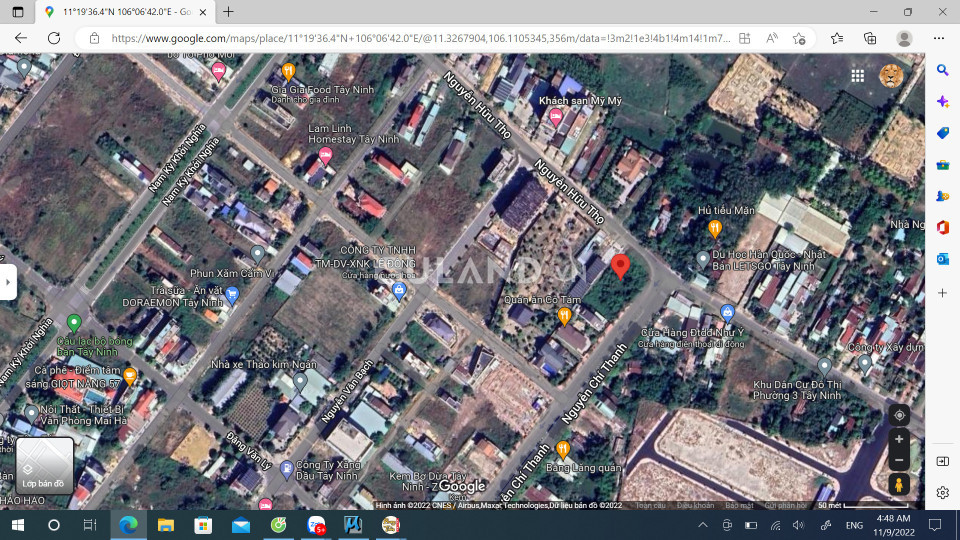Open the Favorites list
960x540 pixels.
tap(837, 38)
